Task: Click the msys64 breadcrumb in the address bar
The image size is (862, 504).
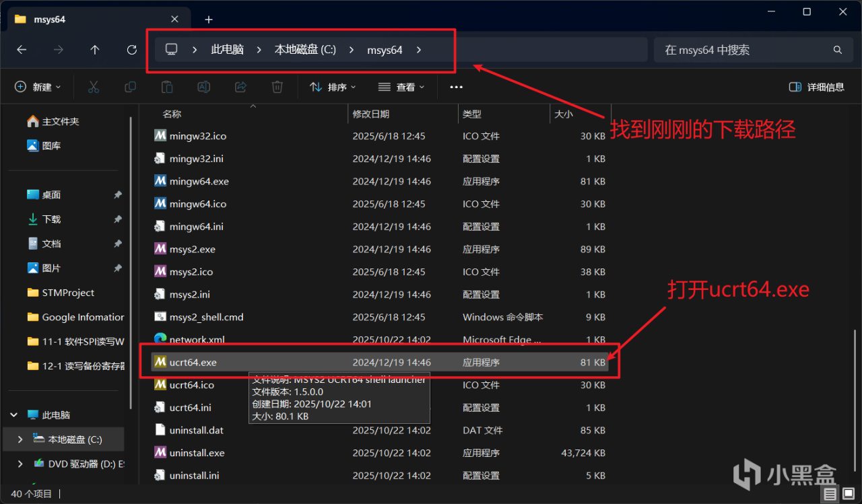Action: tap(385, 50)
